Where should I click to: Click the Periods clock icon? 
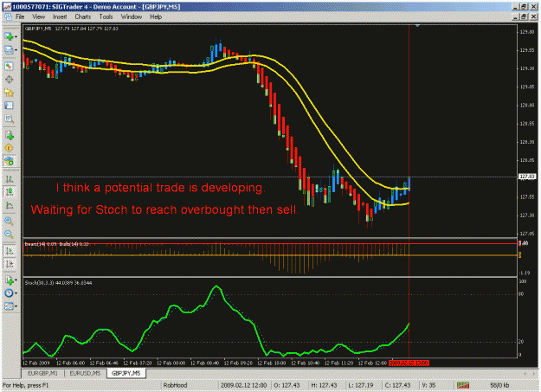point(9,293)
